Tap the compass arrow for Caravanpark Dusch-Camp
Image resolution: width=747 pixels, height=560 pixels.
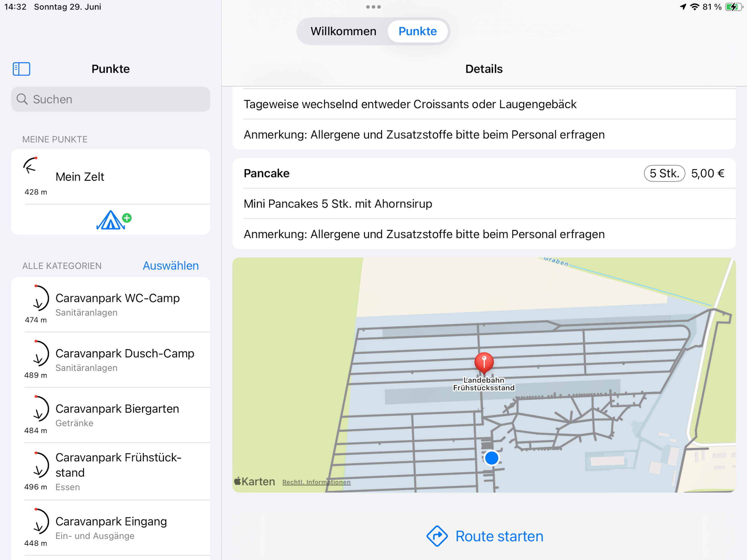[x=41, y=353]
